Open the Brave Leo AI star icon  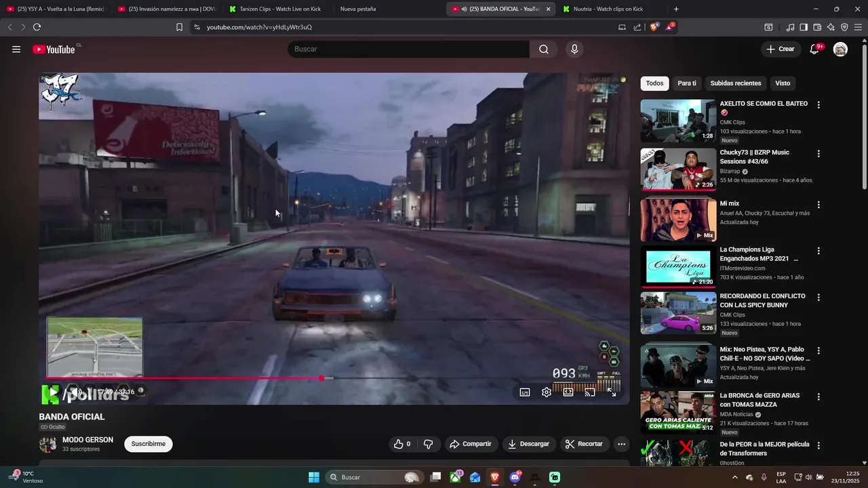tap(831, 27)
